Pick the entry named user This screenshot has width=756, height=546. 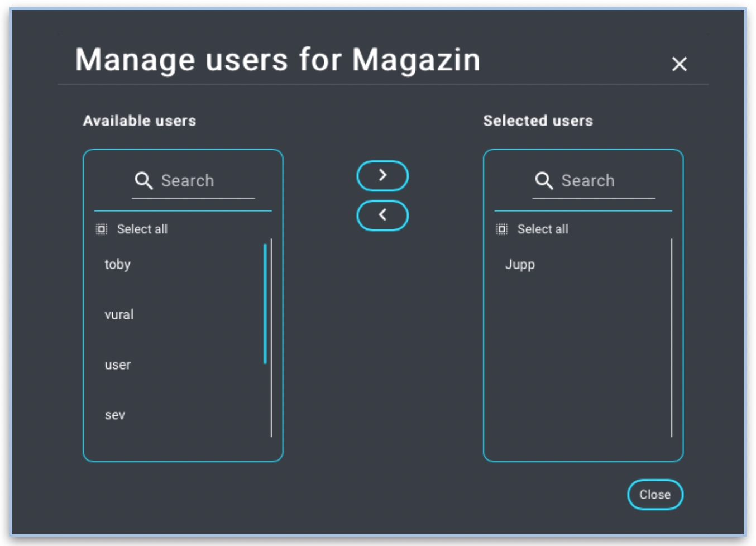pos(118,365)
